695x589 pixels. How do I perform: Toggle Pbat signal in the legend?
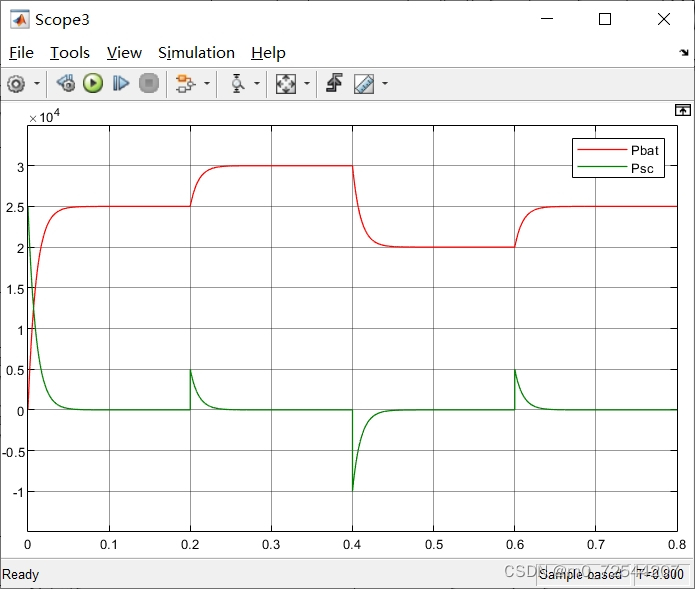click(x=644, y=151)
